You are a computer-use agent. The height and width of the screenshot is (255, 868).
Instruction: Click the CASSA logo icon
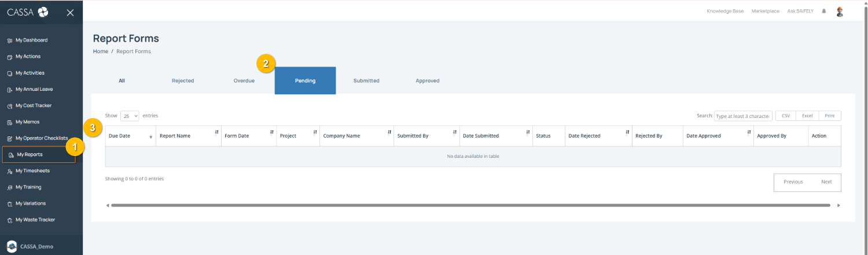pyautogui.click(x=43, y=12)
